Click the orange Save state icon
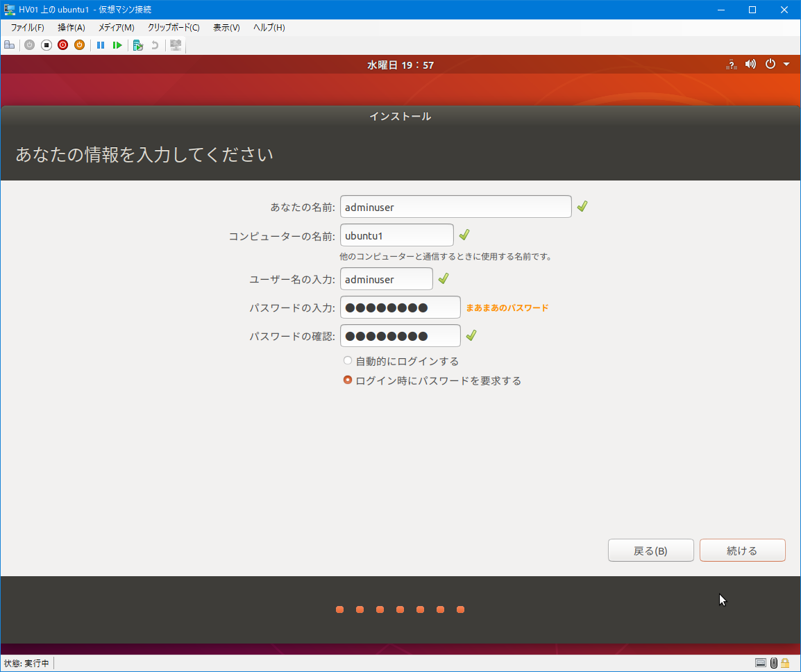 coord(79,45)
